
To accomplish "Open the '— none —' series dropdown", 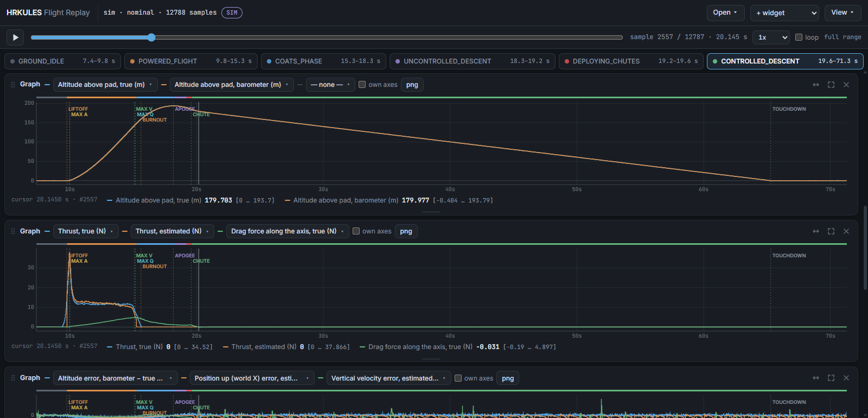I will [330, 85].
